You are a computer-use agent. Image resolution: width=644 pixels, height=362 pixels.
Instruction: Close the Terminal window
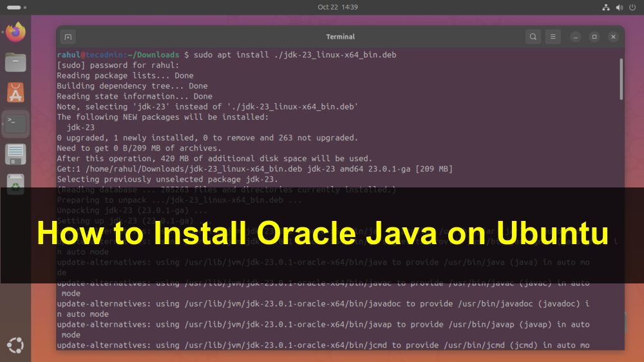click(613, 37)
